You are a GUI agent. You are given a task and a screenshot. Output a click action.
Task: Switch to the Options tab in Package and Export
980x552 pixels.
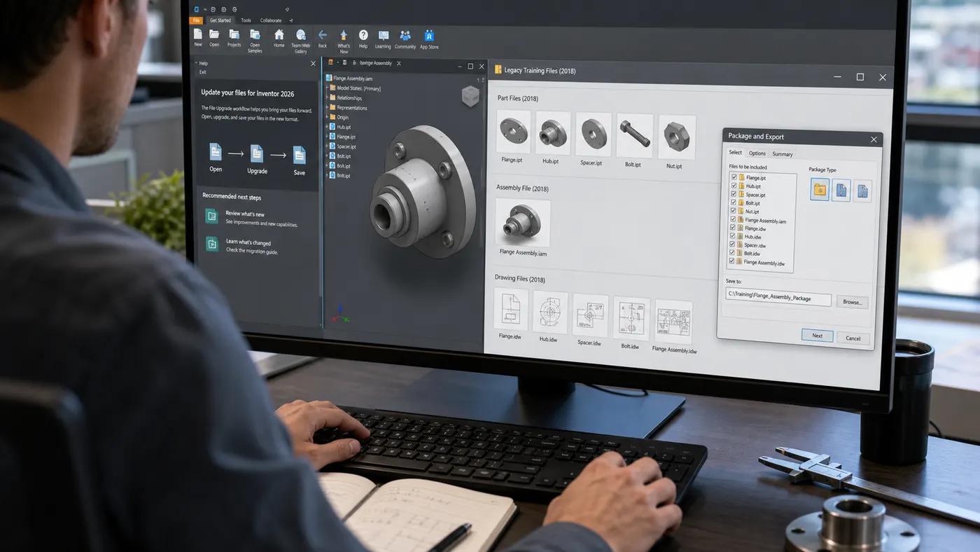coord(757,153)
